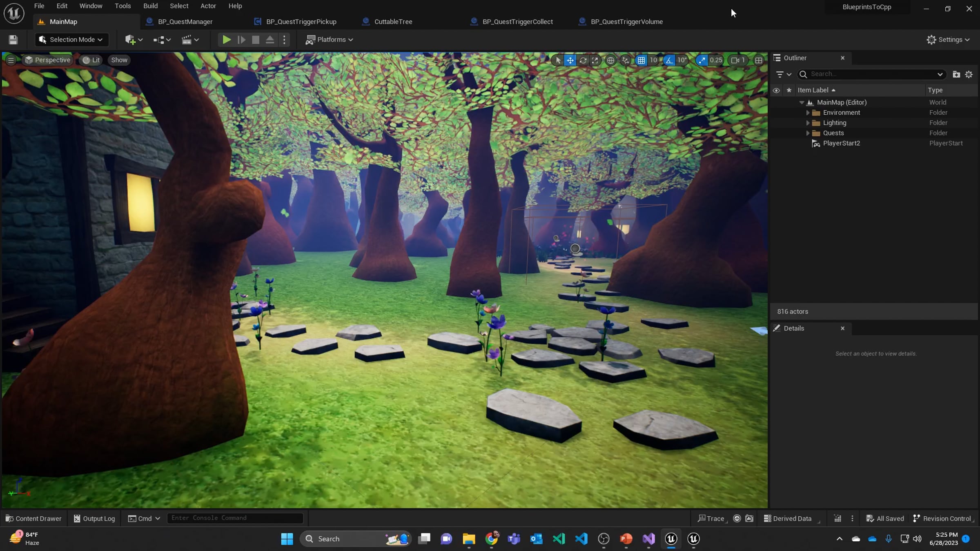This screenshot has height=551, width=980.
Task: Switch to the BP_QuestManager tab
Action: click(185, 22)
